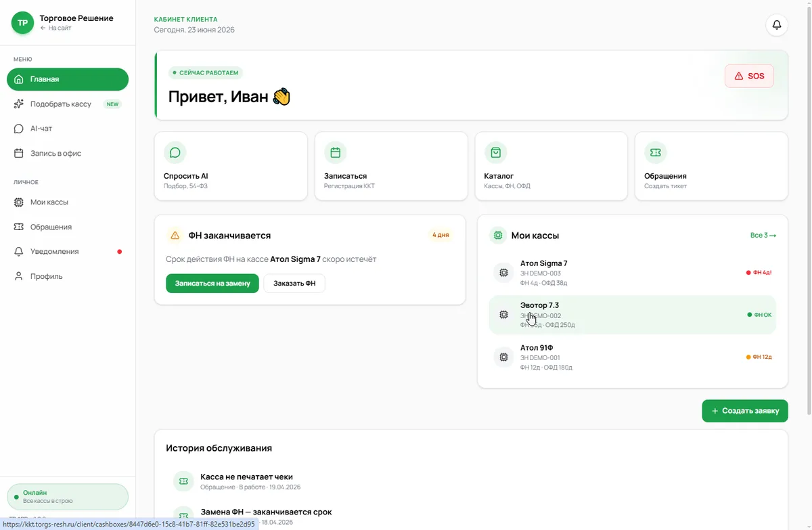Click calendar icon beside Запись в офис
The width and height of the screenshot is (812, 530).
click(19, 154)
